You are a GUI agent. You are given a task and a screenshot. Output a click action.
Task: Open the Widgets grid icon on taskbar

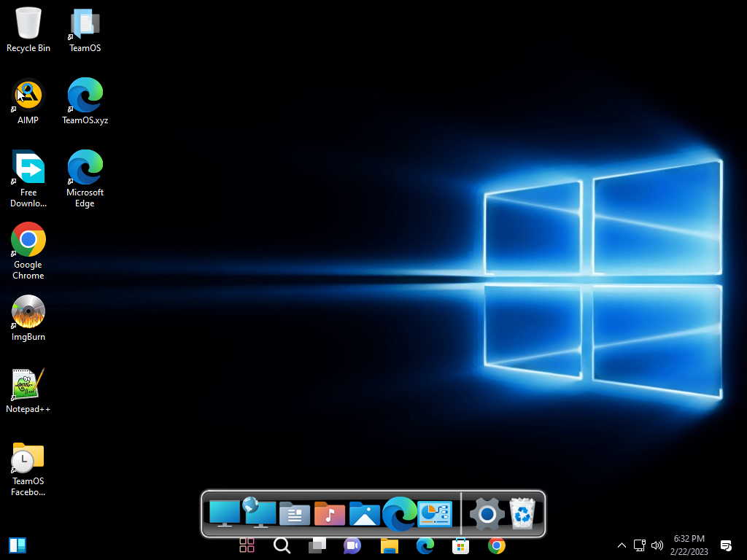pos(247,545)
